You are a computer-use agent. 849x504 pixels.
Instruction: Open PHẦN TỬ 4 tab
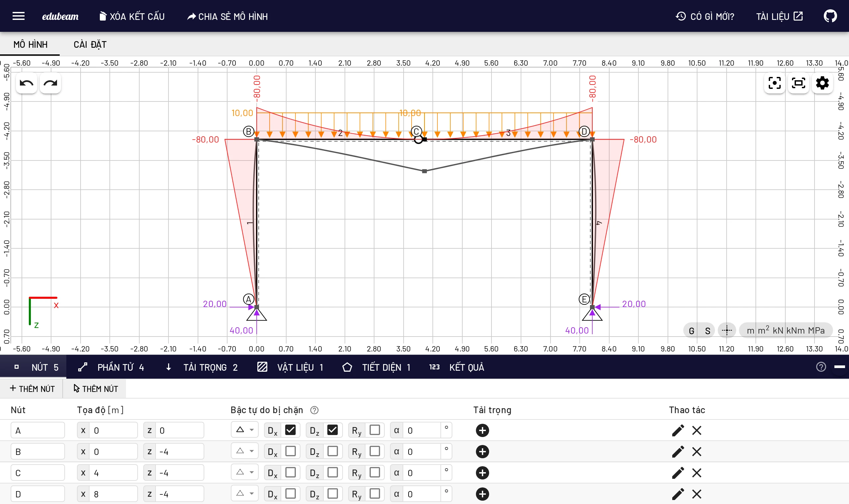pyautogui.click(x=111, y=367)
